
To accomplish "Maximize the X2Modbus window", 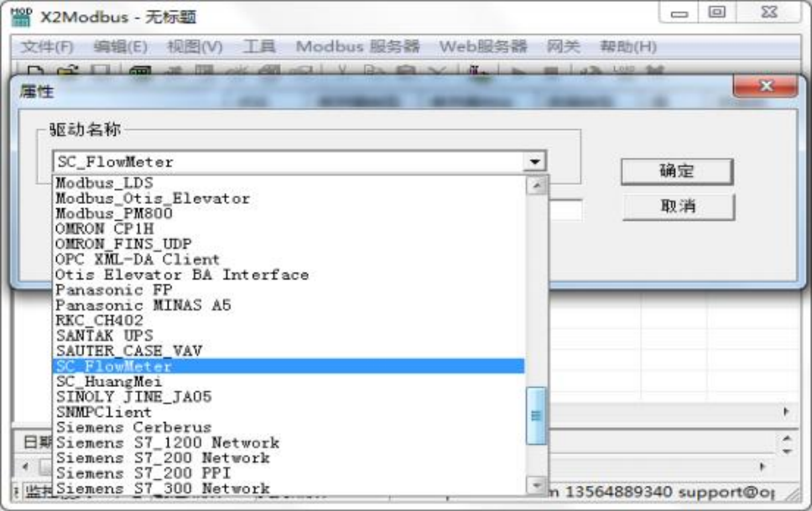I will 716,13.
